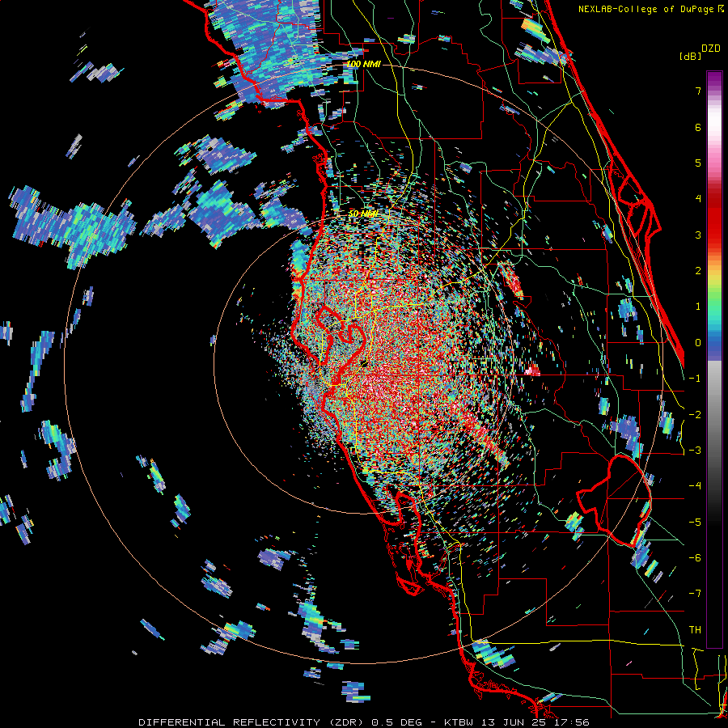Click the 2 value on the scale
The image size is (728, 728).
(x=698, y=271)
